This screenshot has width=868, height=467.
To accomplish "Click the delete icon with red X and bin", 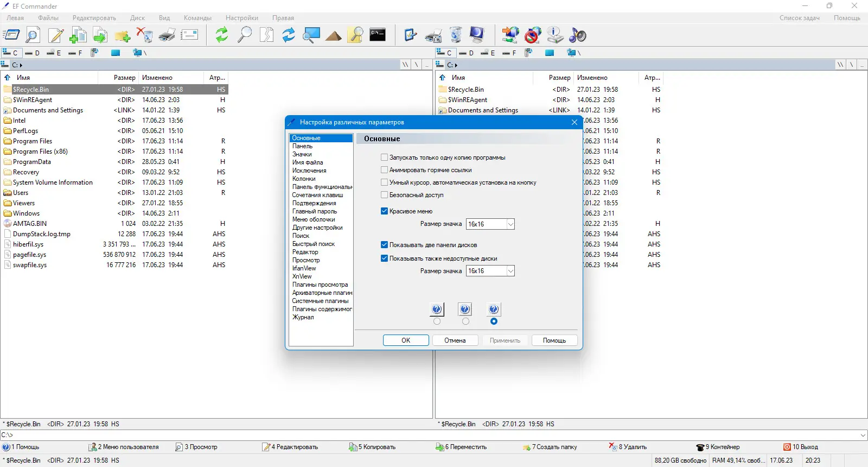I will click(145, 35).
